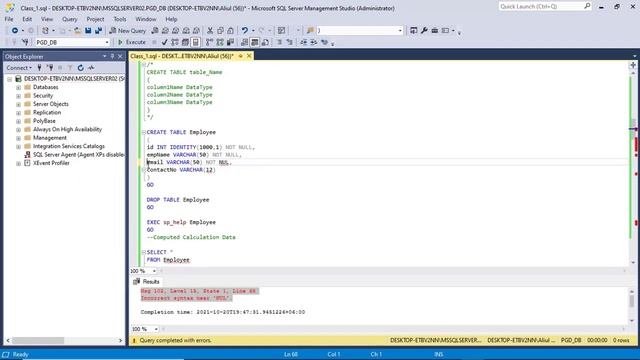
Task: Click the Find in Files icon
Action: pos(310,31)
